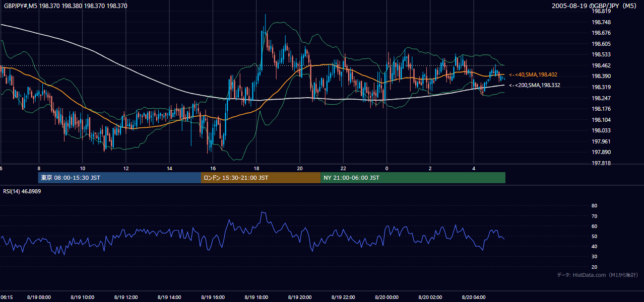Image resolution: width=644 pixels, height=302 pixels.
Task: Click hour label 18 under the price chart
Action: tap(256, 169)
